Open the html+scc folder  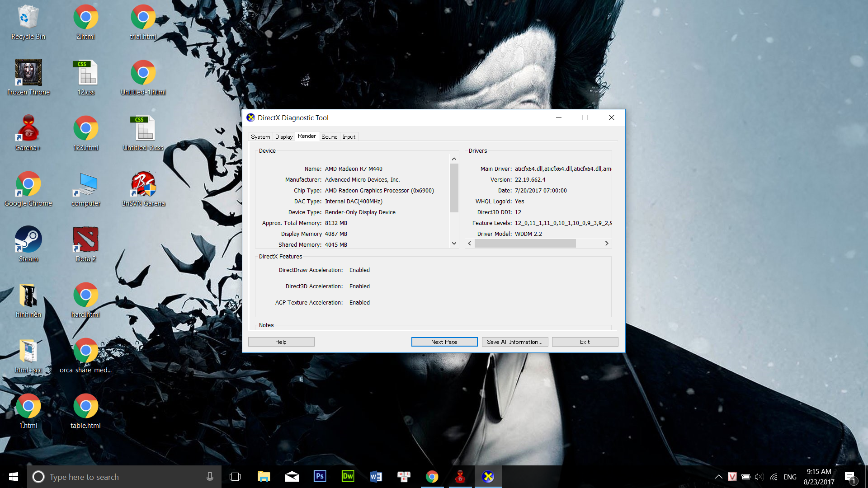(28, 356)
